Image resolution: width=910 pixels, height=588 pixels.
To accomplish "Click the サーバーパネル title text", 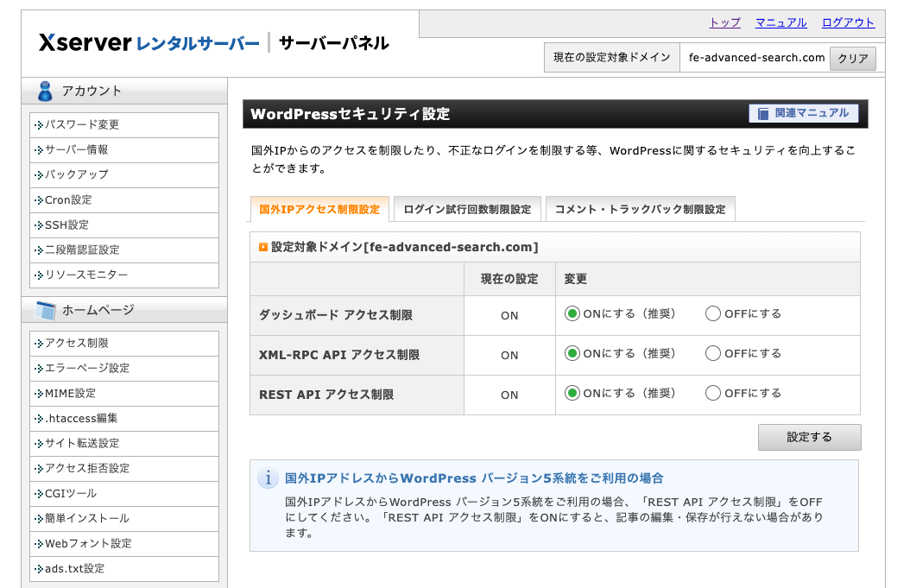I will pos(334,43).
